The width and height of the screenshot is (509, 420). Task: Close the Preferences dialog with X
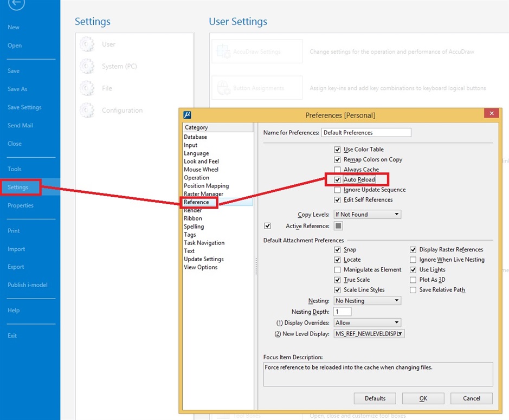(492, 113)
